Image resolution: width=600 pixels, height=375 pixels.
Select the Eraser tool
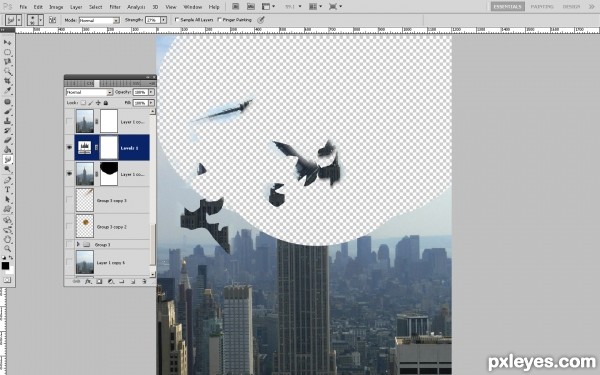7,140
